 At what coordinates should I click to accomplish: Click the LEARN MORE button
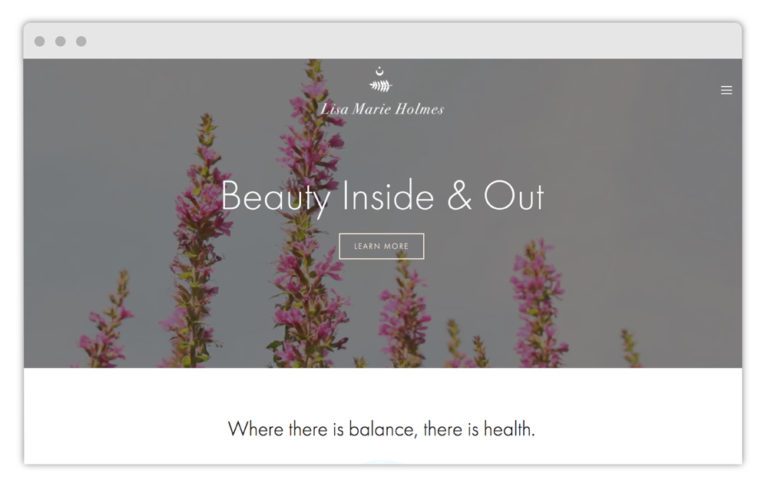[382, 246]
